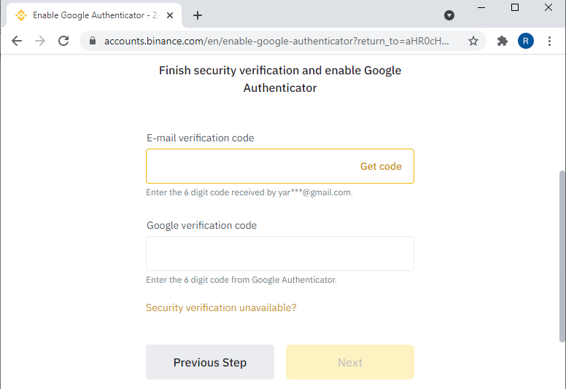Go back using the browser back arrow
The height and width of the screenshot is (392, 566).
[x=17, y=41]
